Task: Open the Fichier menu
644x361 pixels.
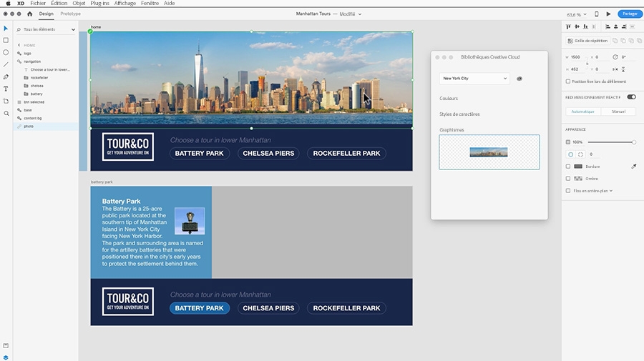Action: 38,3
